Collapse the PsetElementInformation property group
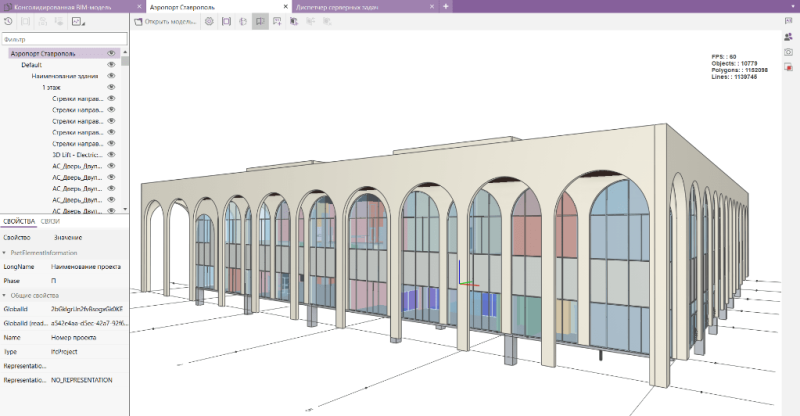 (3, 253)
